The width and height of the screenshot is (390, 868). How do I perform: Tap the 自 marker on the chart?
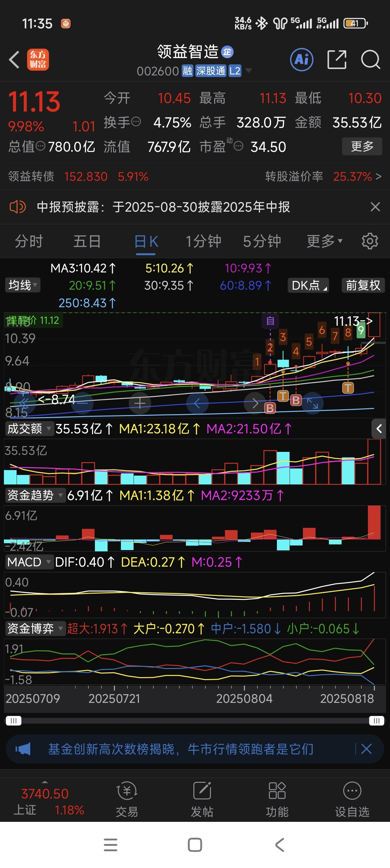270,321
